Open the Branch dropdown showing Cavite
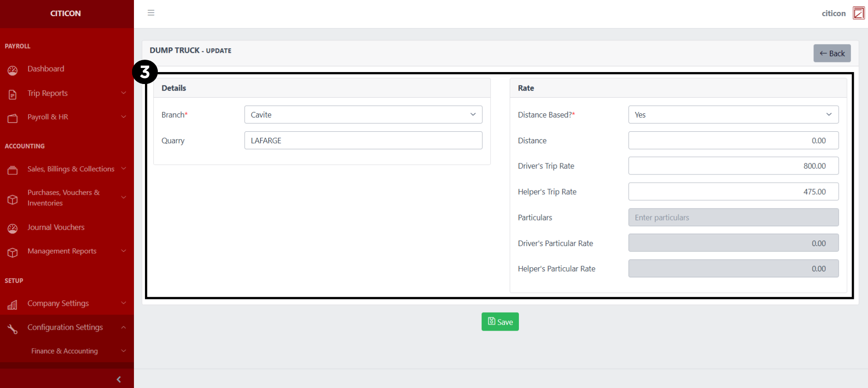 [x=363, y=115]
